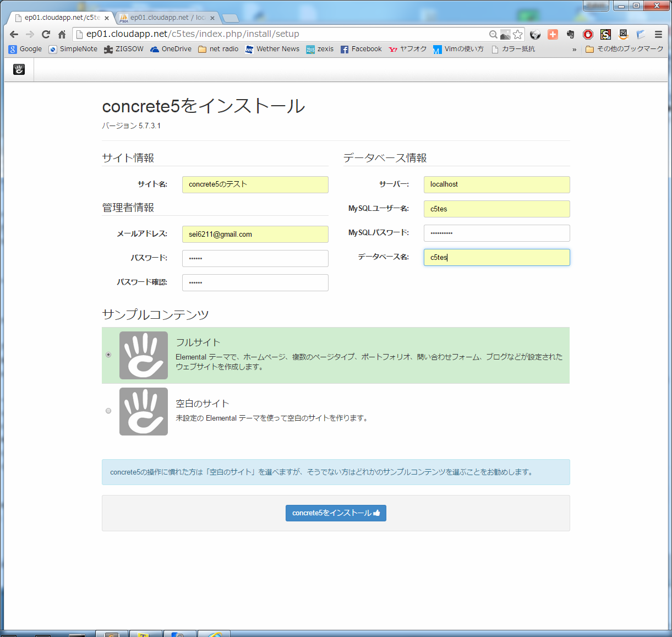Close the phpMyAdmin tab
The height and width of the screenshot is (637, 672).
tap(212, 18)
